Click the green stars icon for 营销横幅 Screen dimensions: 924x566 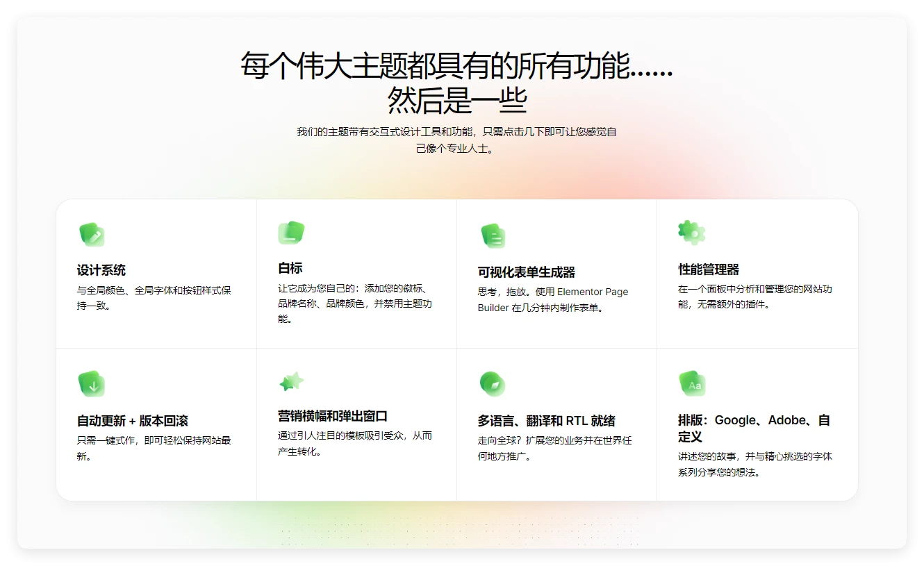pyautogui.click(x=291, y=381)
